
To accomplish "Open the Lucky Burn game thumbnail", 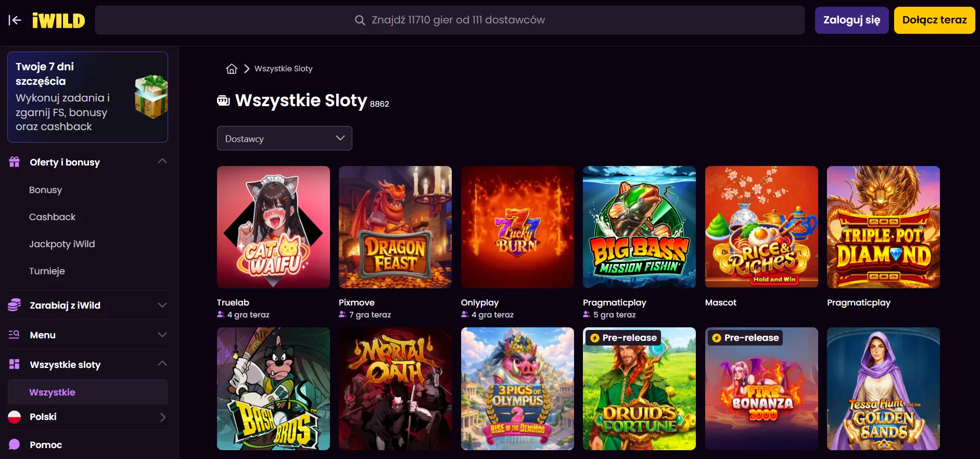I will pyautogui.click(x=517, y=227).
